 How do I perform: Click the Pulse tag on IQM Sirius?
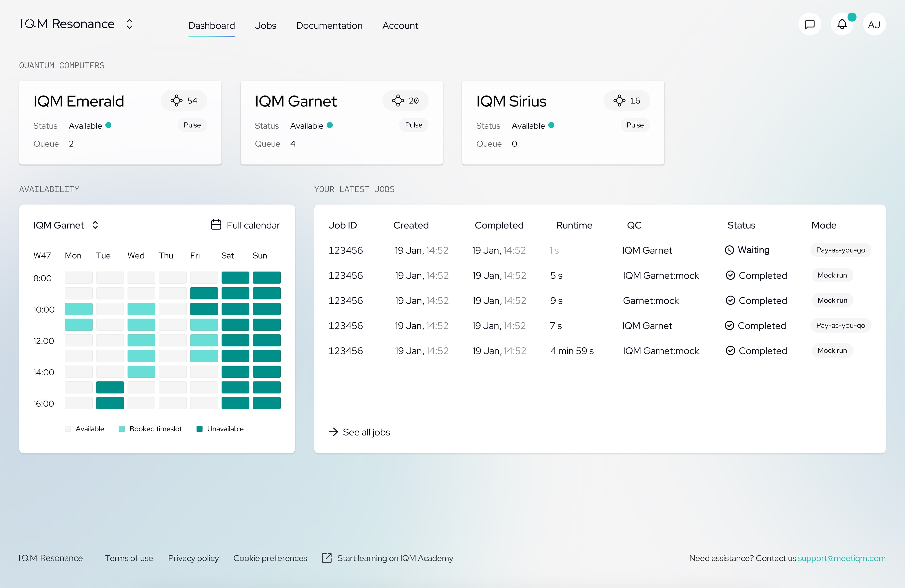635,125
